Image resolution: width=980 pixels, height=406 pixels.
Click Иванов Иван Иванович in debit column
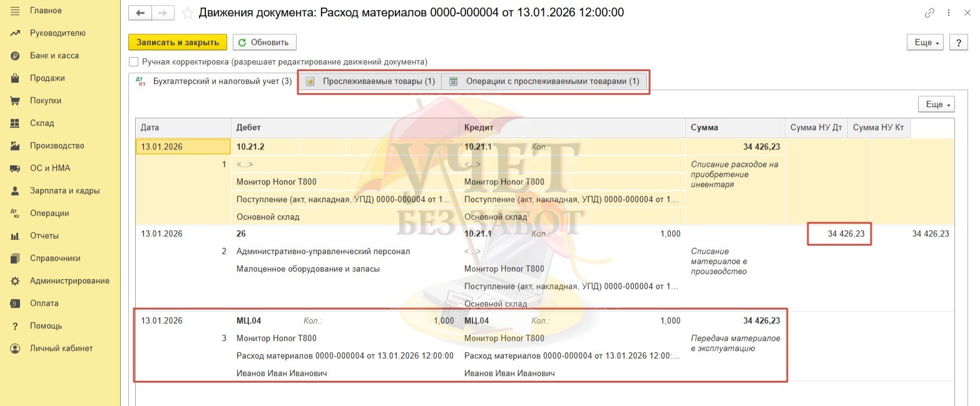point(282,373)
